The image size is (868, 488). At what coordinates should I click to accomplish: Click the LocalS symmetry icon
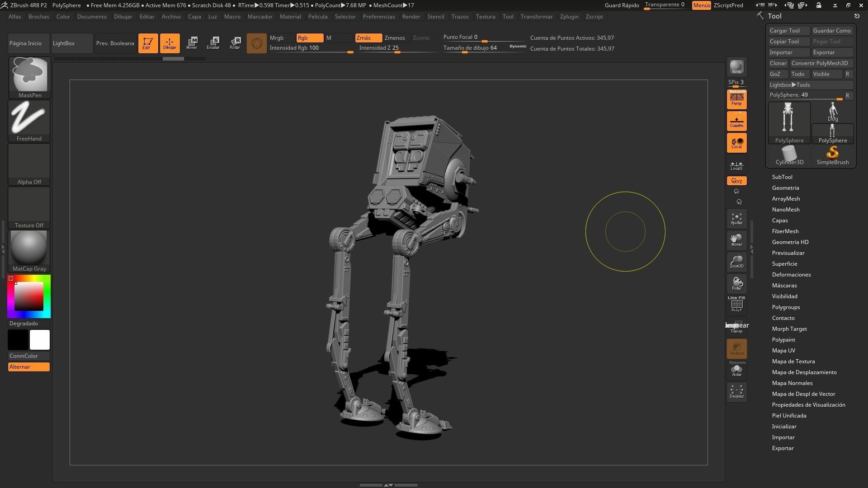tap(736, 166)
